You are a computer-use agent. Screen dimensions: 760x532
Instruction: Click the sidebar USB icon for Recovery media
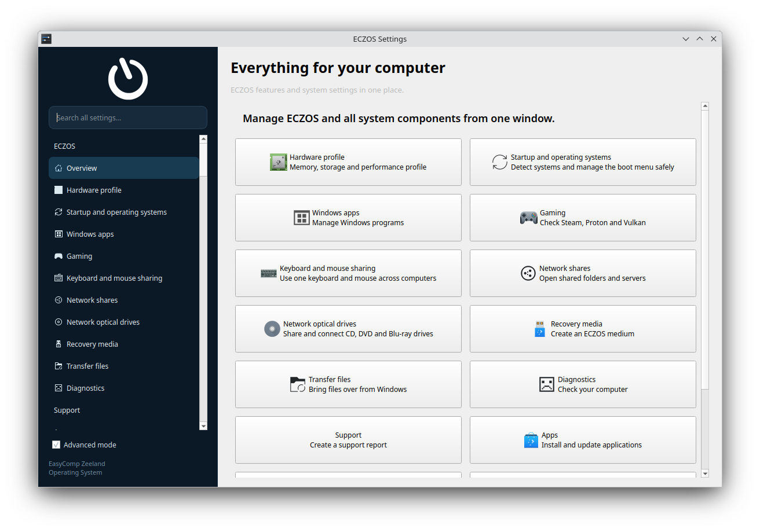click(x=58, y=344)
